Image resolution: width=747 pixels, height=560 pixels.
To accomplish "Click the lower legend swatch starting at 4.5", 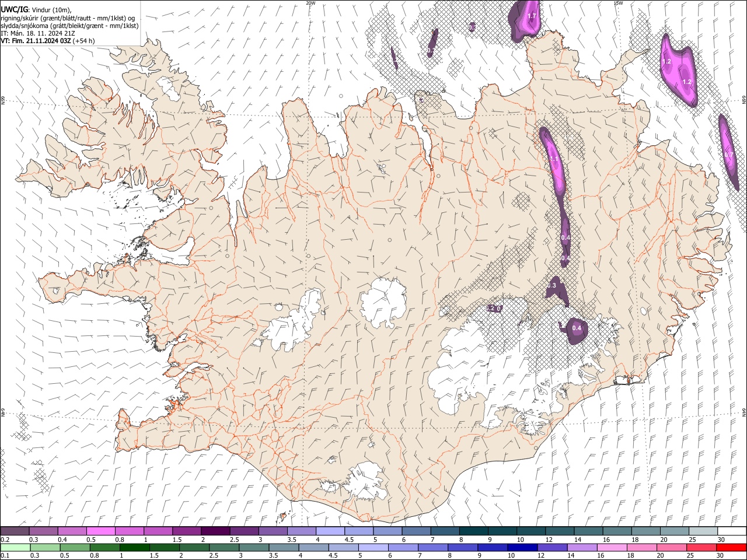I will click(x=344, y=548).
